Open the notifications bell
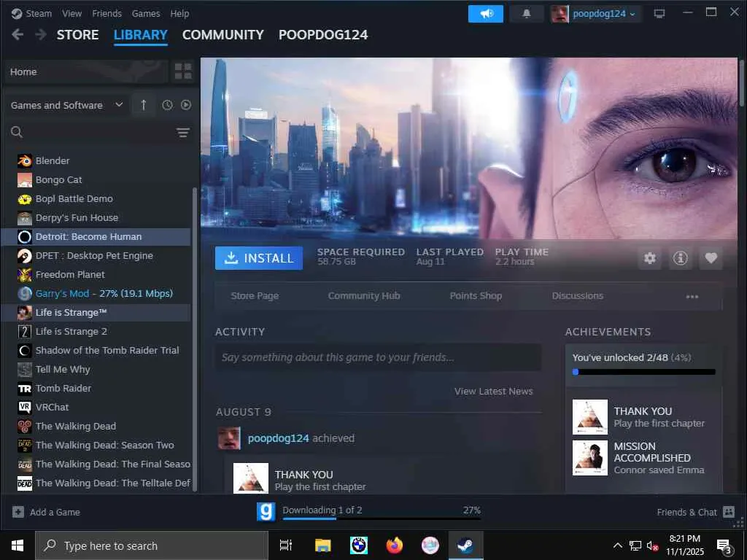This screenshot has height=560, width=747. [x=527, y=13]
